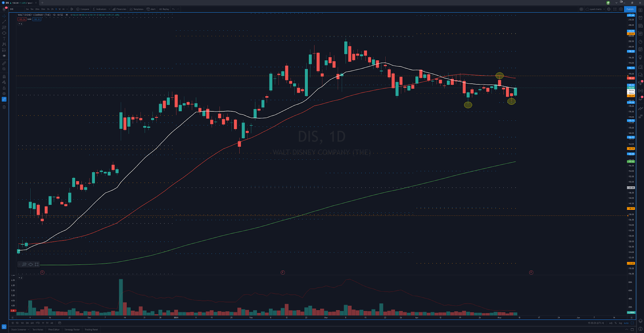Select the 1m timeframe
The width and height of the screenshot is (644, 333).
pos(27,9)
